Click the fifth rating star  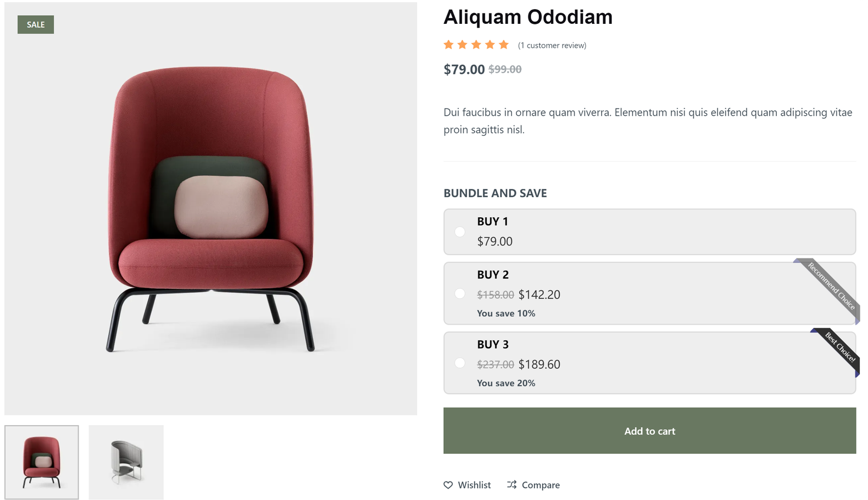pyautogui.click(x=504, y=45)
